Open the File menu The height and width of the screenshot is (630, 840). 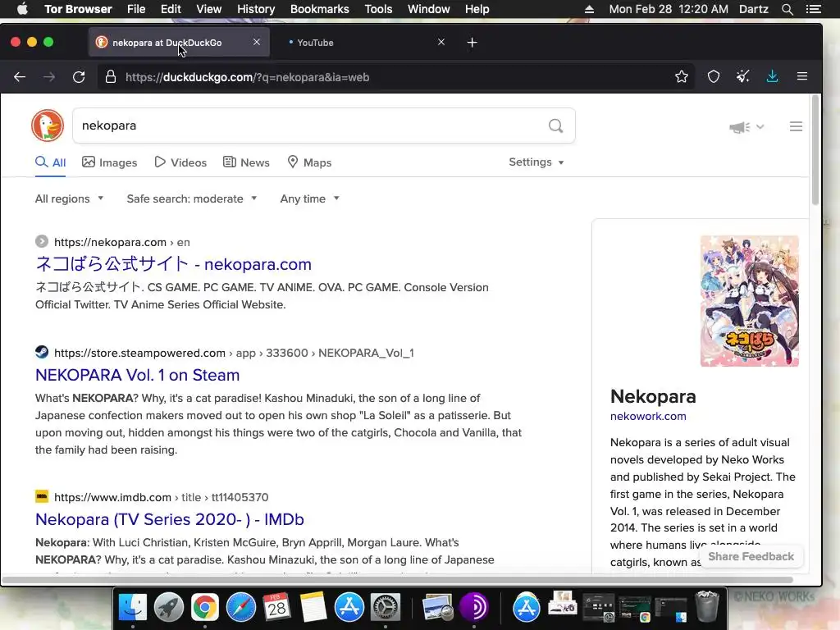point(136,9)
